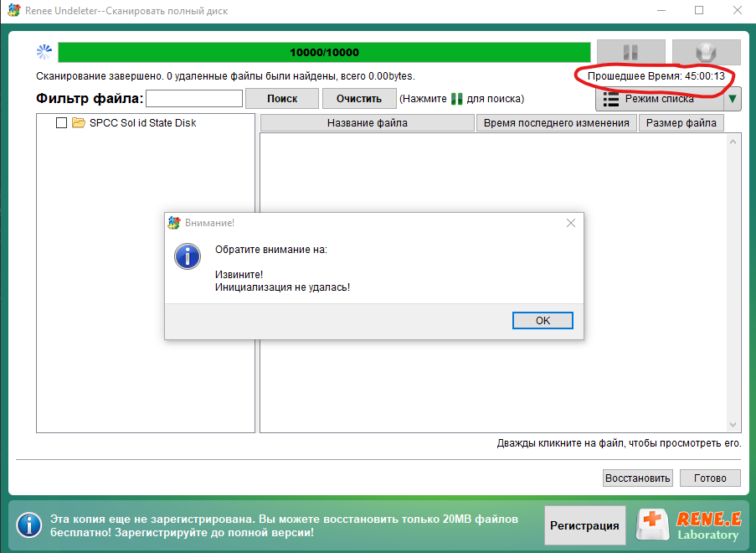Click the green scan progress bar

pos(324,52)
